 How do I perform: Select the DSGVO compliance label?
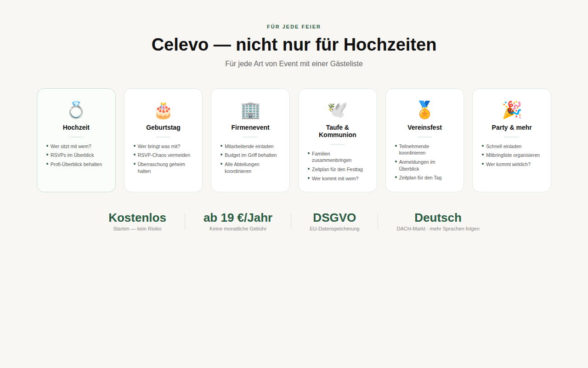pos(334,217)
